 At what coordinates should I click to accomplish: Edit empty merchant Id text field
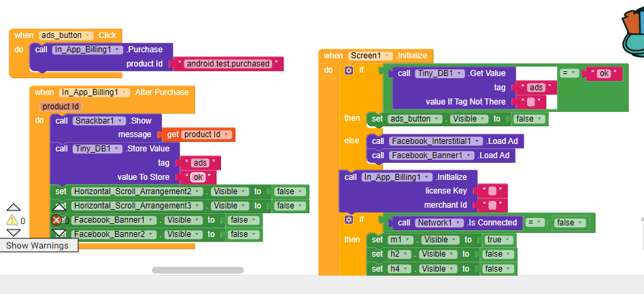tap(492, 205)
